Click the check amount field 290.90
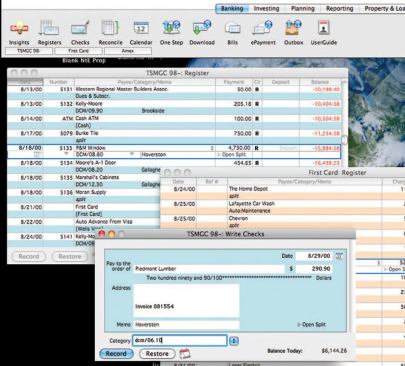The width and height of the screenshot is (405, 366). point(314,269)
